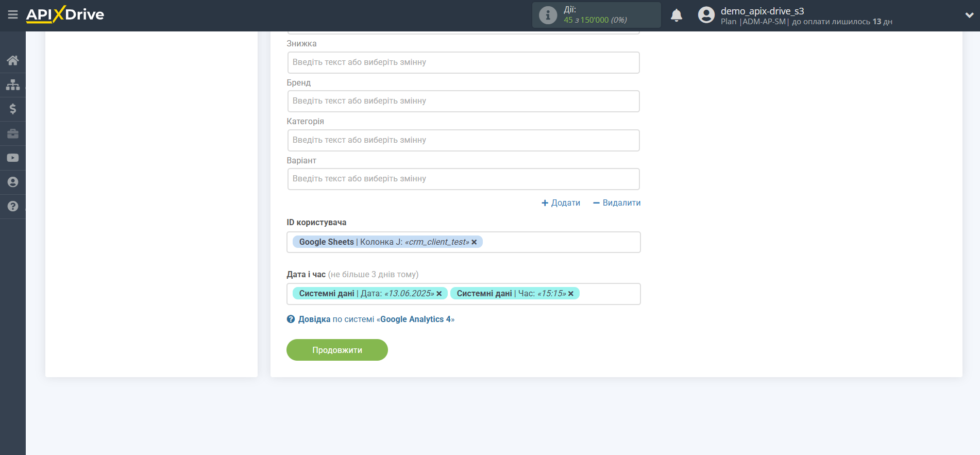Click the actions info icon
The image size is (980, 455).
click(548, 15)
